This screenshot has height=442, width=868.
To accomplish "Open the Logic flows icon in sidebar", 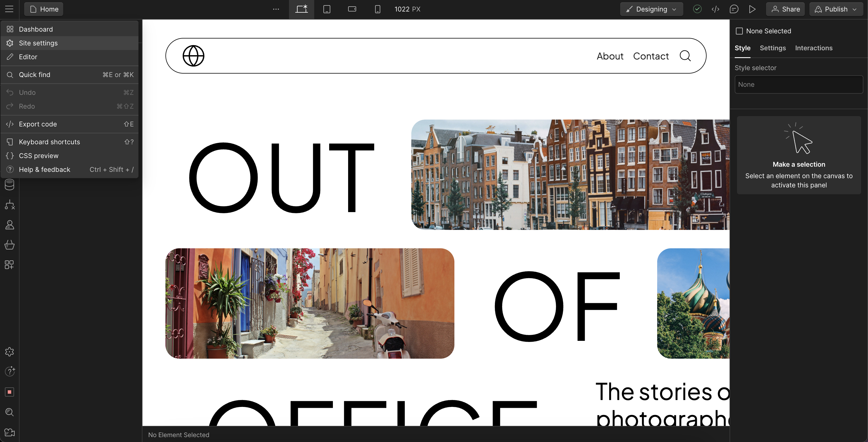I will coord(9,205).
